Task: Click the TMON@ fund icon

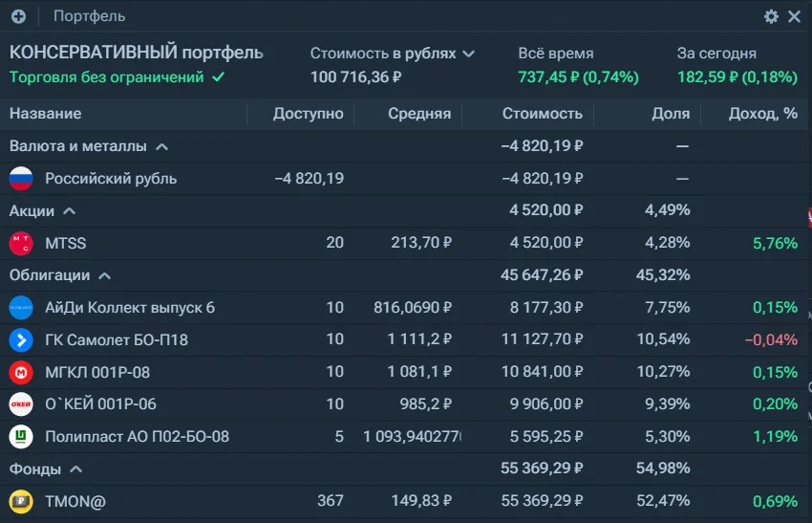Action: click(21, 501)
